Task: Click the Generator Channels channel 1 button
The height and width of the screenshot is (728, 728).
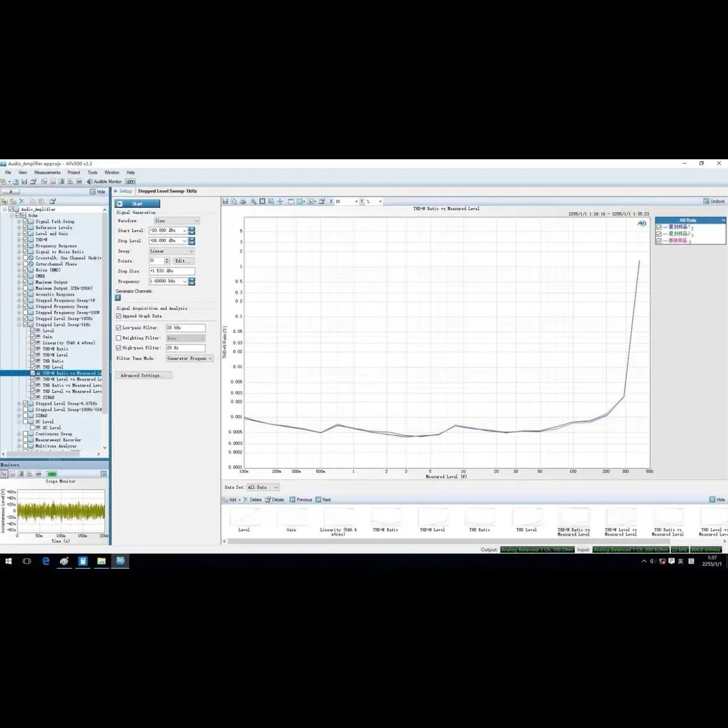Action: click(118, 298)
